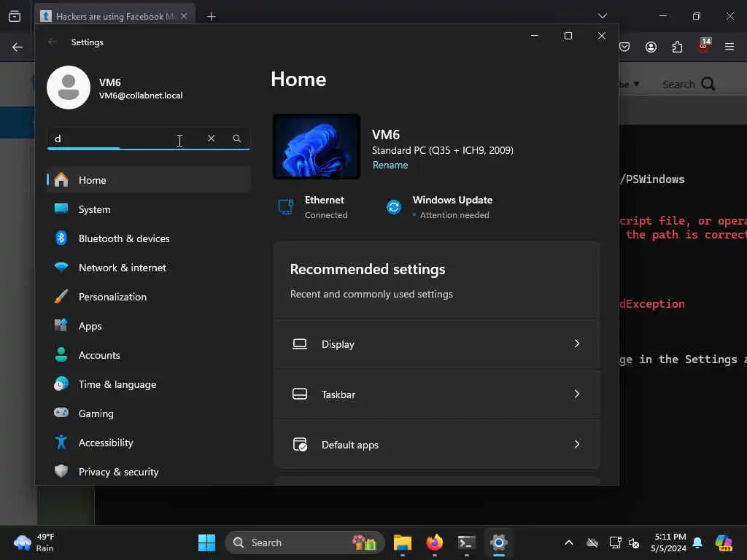Open the clock showing 5:11 PM
The image size is (747, 560).
(x=668, y=542)
